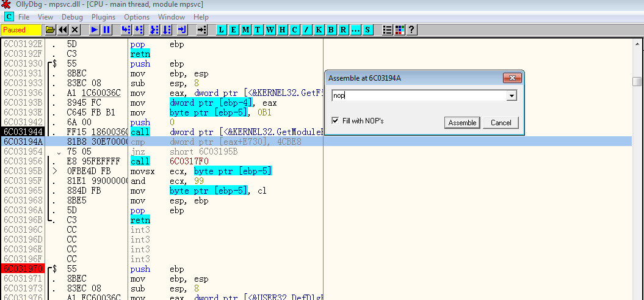This screenshot has width=644, height=300.
Task: Click the Help question mark icon
Action: (x=412, y=29)
